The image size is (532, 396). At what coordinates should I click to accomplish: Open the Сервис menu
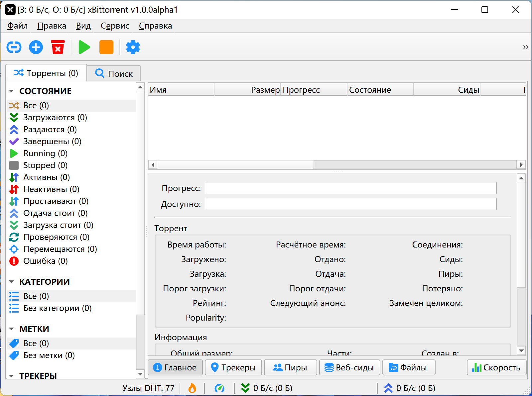coord(115,26)
